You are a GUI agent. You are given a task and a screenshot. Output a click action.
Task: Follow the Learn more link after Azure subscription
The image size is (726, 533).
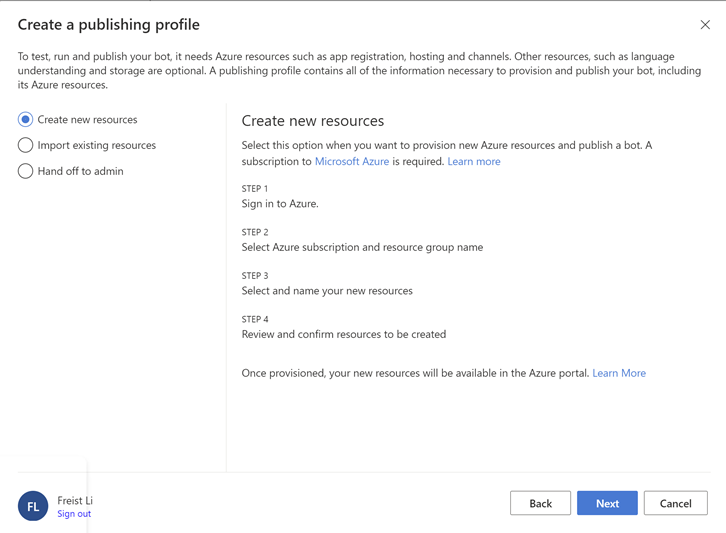(x=474, y=161)
